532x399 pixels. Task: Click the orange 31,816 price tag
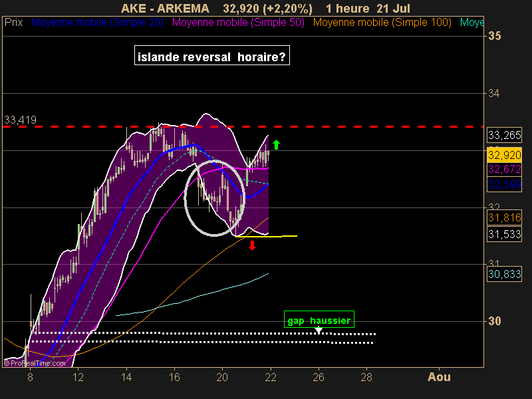[x=504, y=217]
